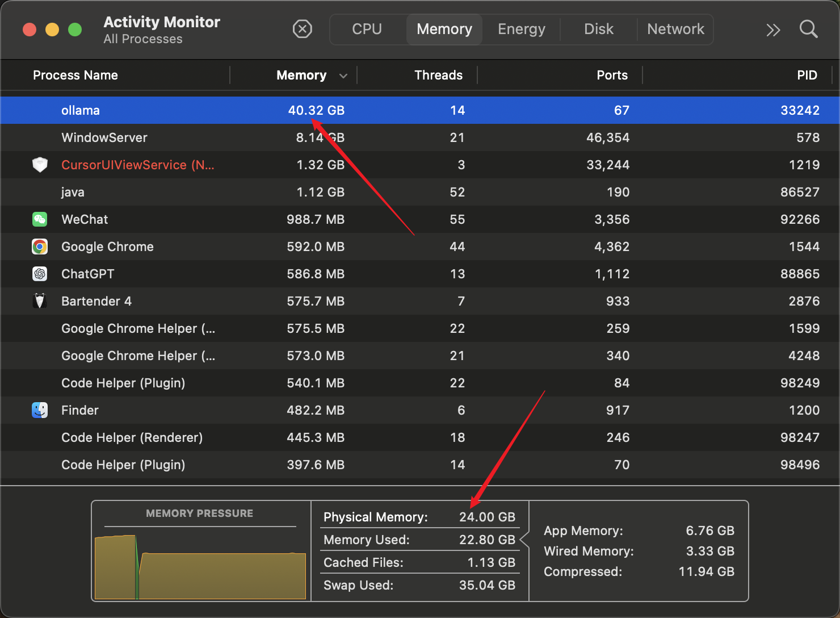Select the ChatGPT process name

point(88,274)
